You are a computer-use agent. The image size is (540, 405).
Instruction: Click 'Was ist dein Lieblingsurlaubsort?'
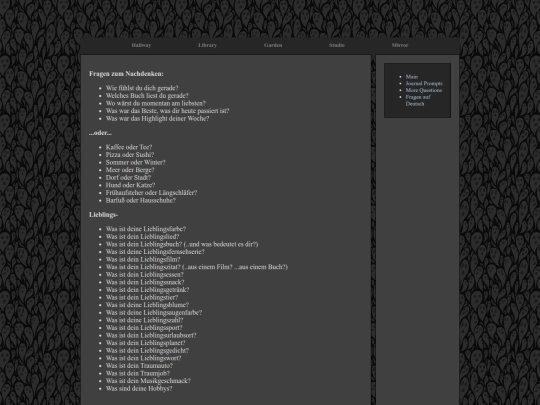coord(151,335)
